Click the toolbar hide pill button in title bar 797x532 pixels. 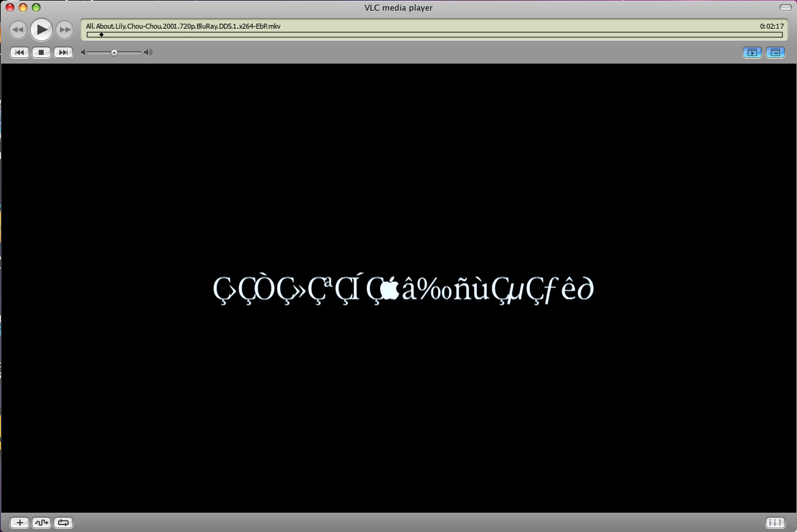tap(786, 7)
